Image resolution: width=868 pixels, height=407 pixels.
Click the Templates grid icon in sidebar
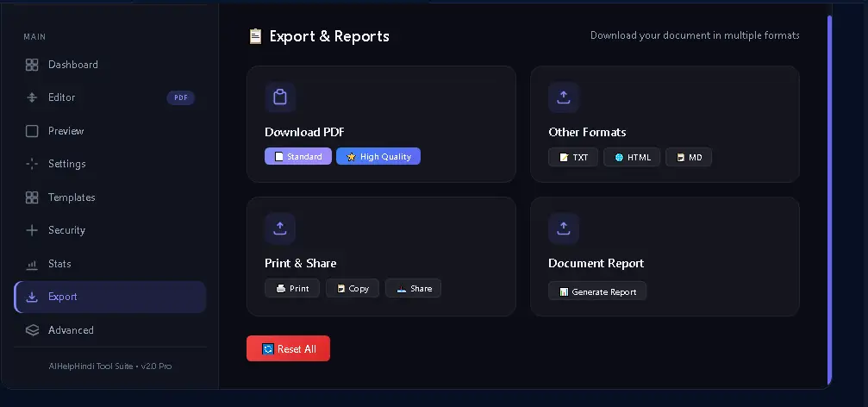(32, 197)
